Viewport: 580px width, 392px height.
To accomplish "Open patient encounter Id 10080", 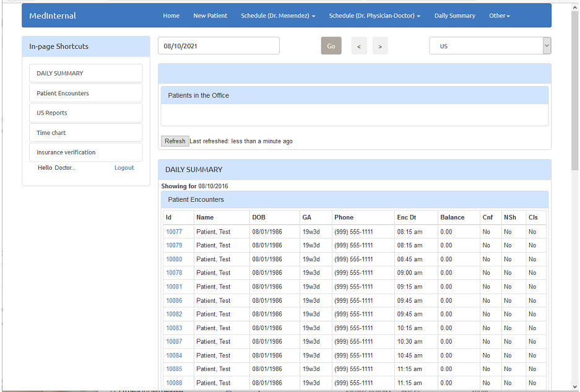I will [174, 259].
